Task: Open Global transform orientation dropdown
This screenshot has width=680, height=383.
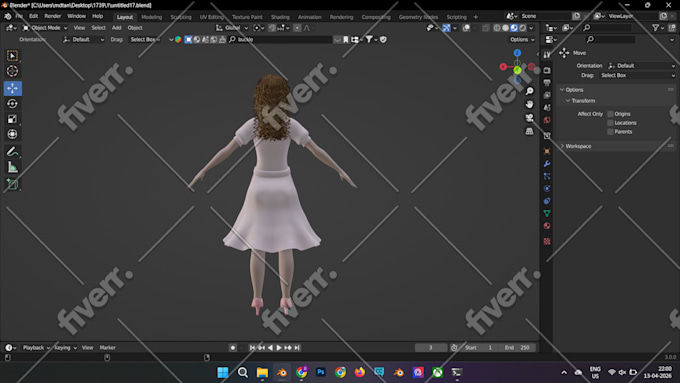Action: 232,28
